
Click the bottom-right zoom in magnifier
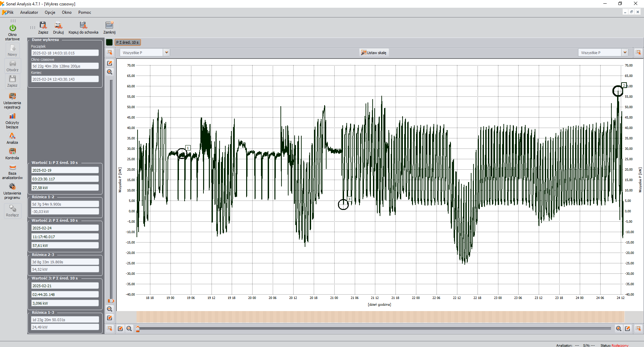618,329
